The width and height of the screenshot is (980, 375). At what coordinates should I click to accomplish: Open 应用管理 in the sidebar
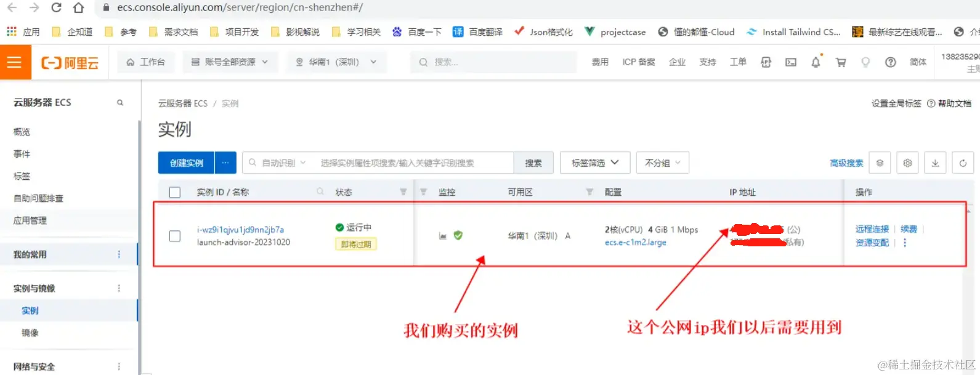(x=30, y=220)
